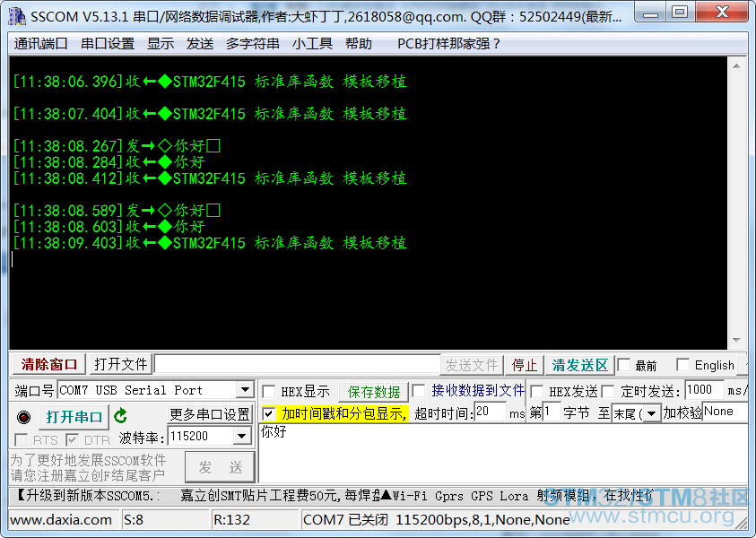The height and width of the screenshot is (538, 756).
Task: Click the 更多串口设置 button
Action: (x=209, y=414)
